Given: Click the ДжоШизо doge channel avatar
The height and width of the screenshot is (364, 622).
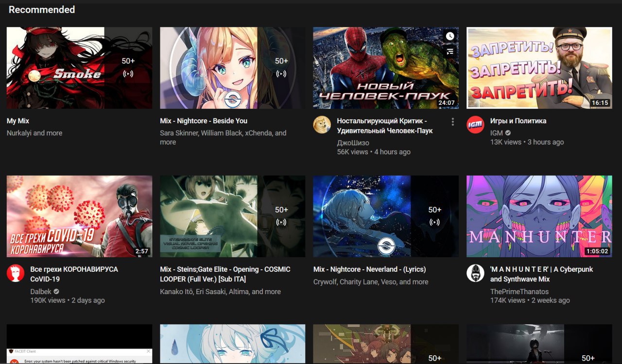Looking at the screenshot, I should (322, 125).
